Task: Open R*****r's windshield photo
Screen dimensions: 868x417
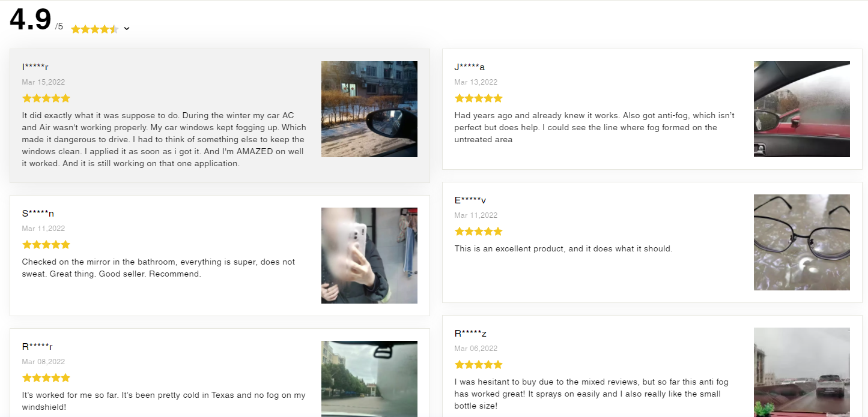Action: [369, 378]
